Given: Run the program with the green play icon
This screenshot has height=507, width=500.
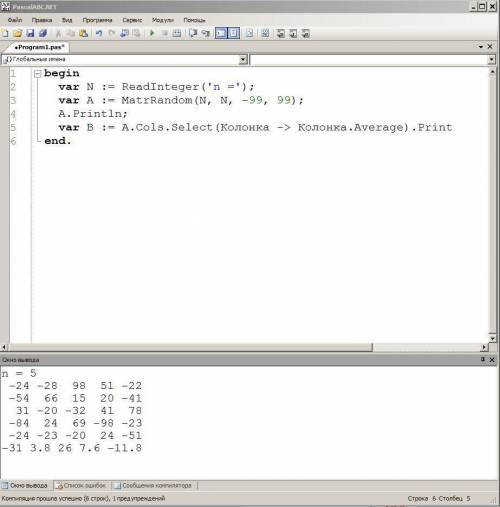Looking at the screenshot, I should tap(152, 33).
